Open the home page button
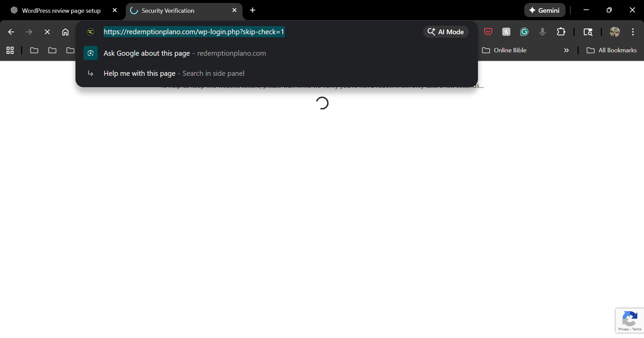Viewport: 644px width, 338px height. click(x=65, y=32)
